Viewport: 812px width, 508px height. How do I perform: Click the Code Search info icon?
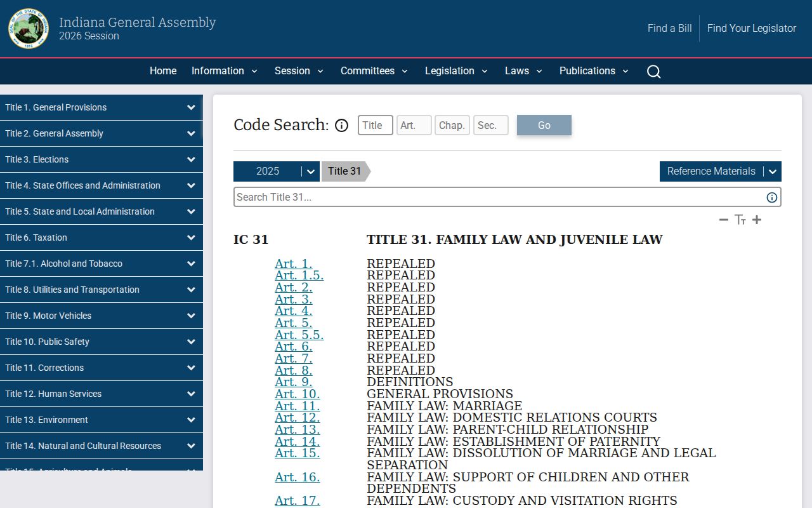tap(341, 125)
